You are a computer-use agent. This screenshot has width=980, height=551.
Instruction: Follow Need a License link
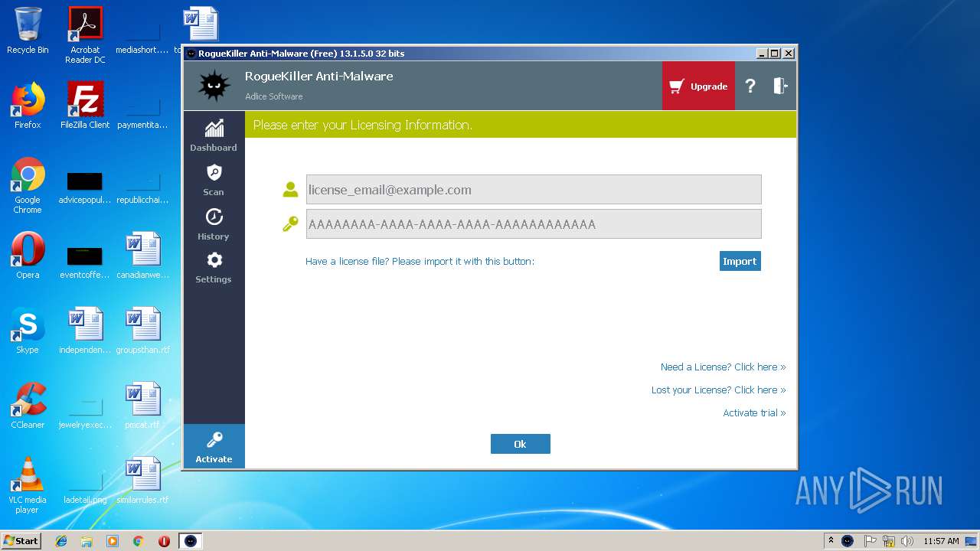(723, 367)
